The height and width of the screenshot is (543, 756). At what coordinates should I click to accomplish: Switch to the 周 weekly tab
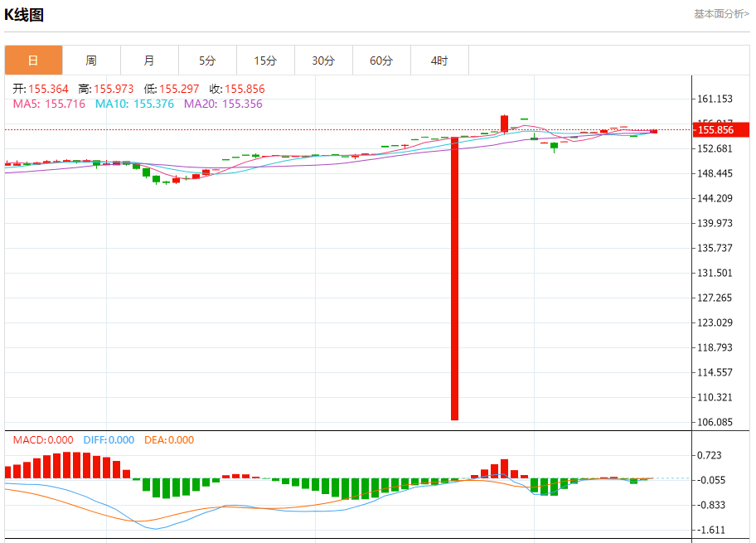click(92, 61)
